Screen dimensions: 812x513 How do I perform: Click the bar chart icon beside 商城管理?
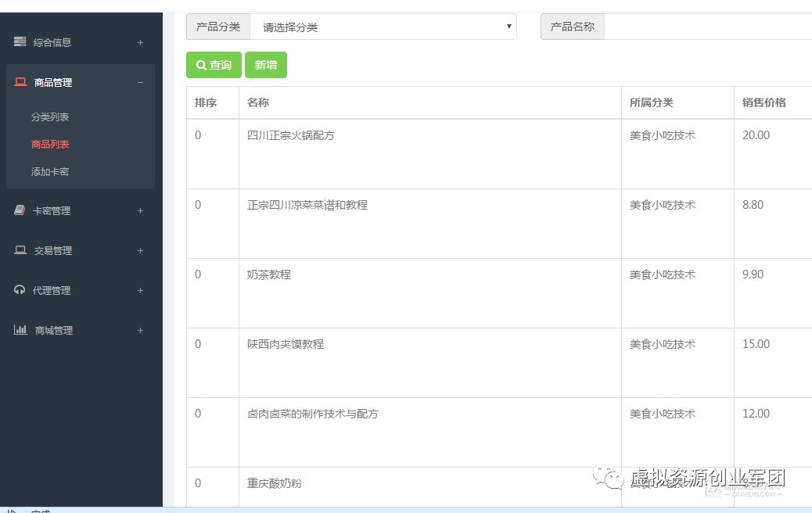click(19, 330)
